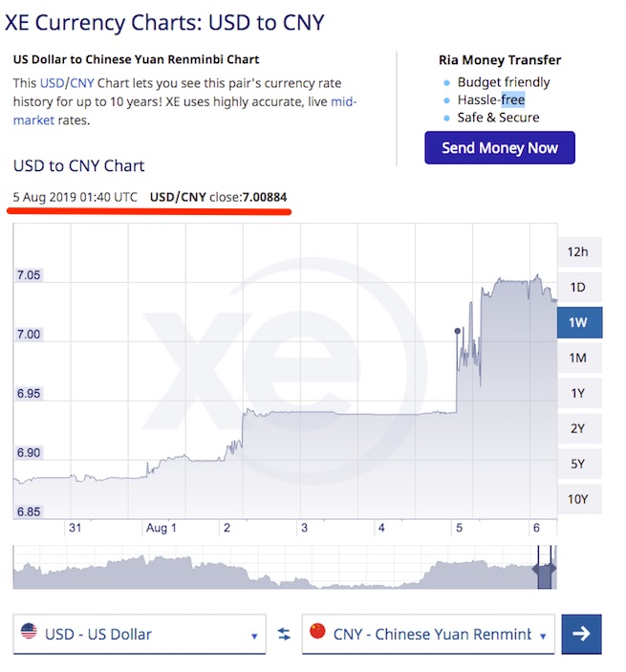Show the 10Y chart history
The image size is (626, 672).
[x=578, y=499]
